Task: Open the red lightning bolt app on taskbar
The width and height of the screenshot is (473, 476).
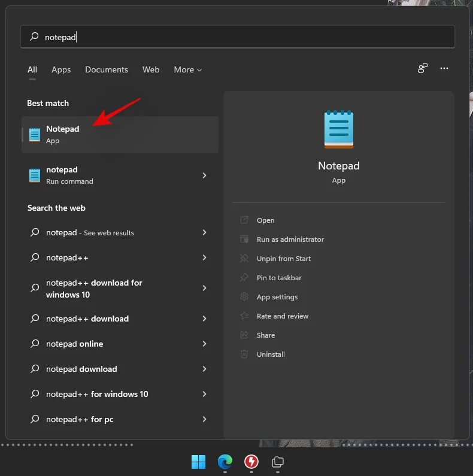Action: tap(251, 462)
